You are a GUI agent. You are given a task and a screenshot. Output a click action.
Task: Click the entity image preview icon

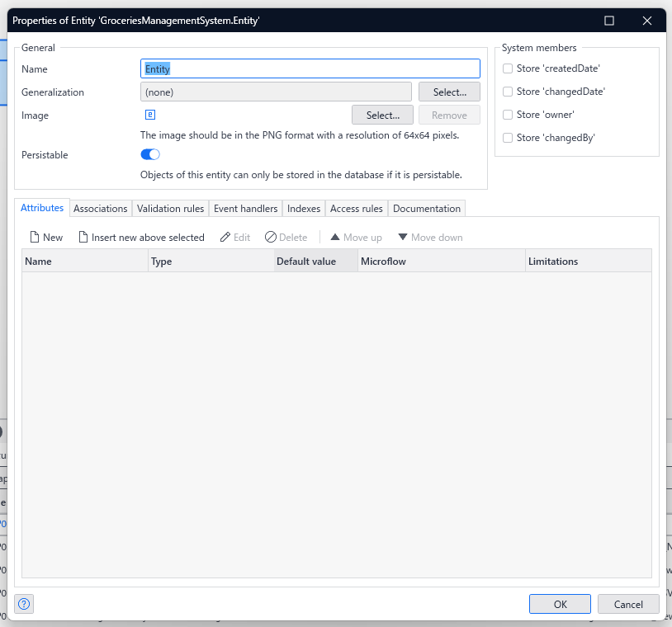(x=150, y=115)
